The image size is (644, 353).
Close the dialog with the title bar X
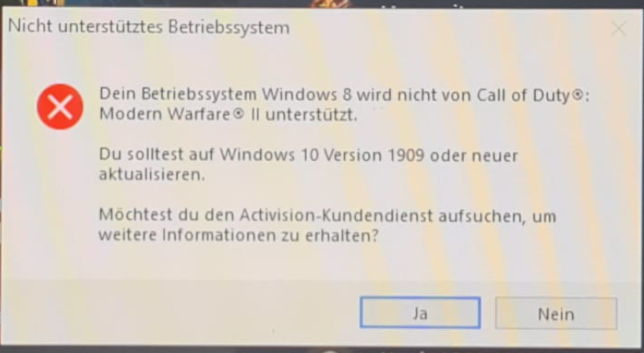[x=619, y=29]
